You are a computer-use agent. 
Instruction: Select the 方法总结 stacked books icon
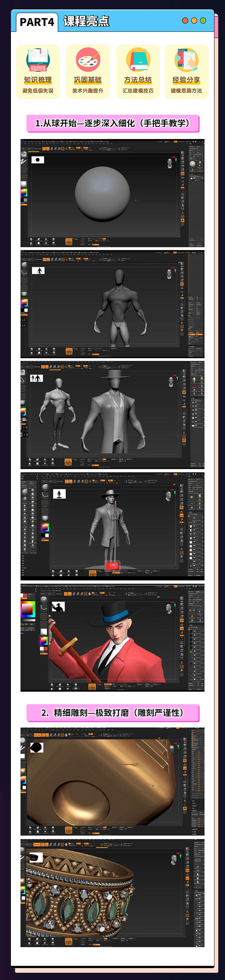click(x=138, y=60)
